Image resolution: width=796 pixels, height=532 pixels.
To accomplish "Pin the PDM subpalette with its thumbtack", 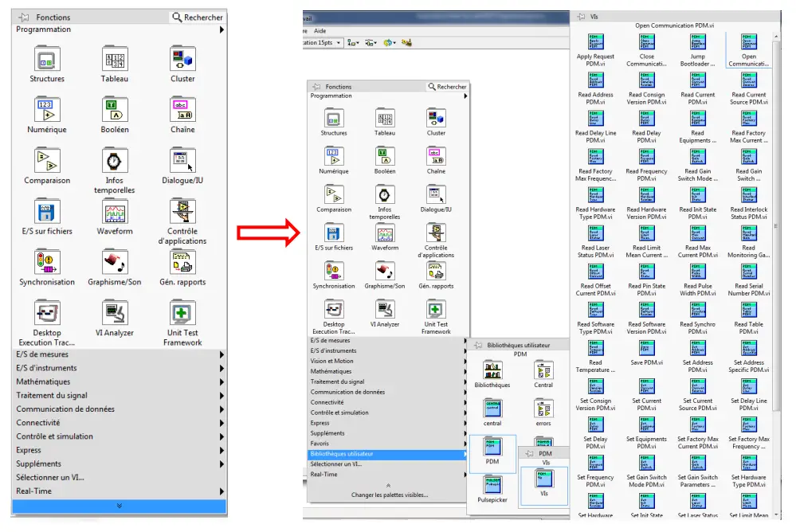I will coord(530,453).
